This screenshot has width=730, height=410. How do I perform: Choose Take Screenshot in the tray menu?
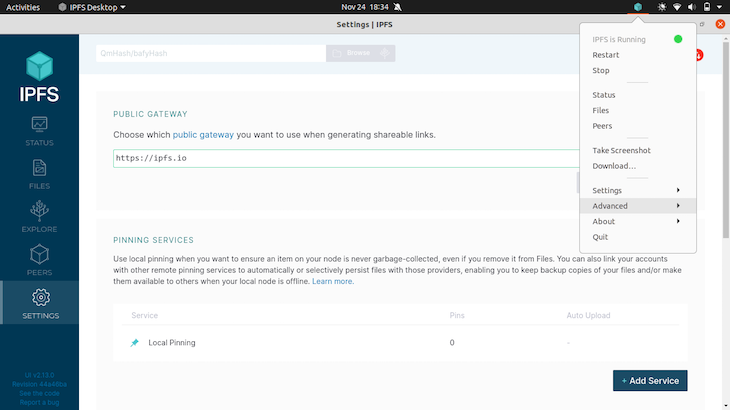[x=621, y=151]
